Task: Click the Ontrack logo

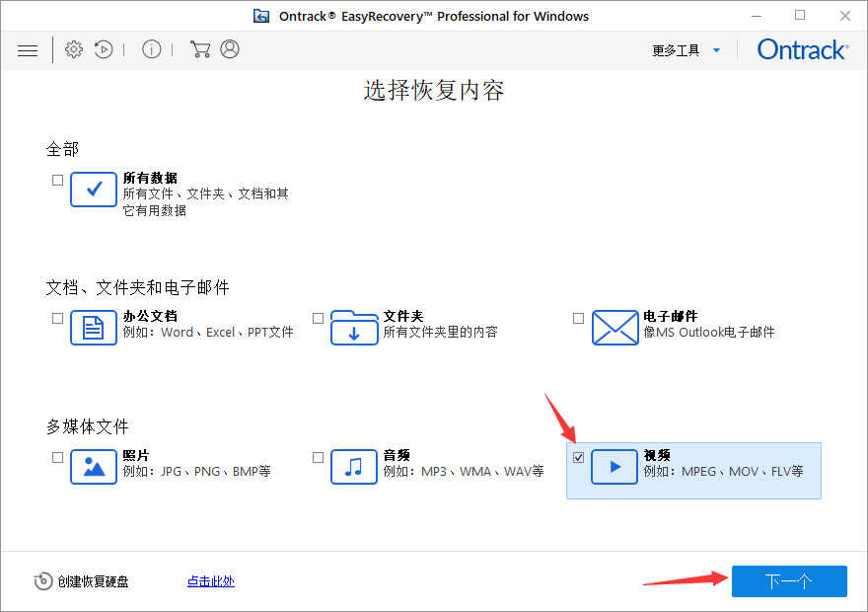Action: click(802, 49)
